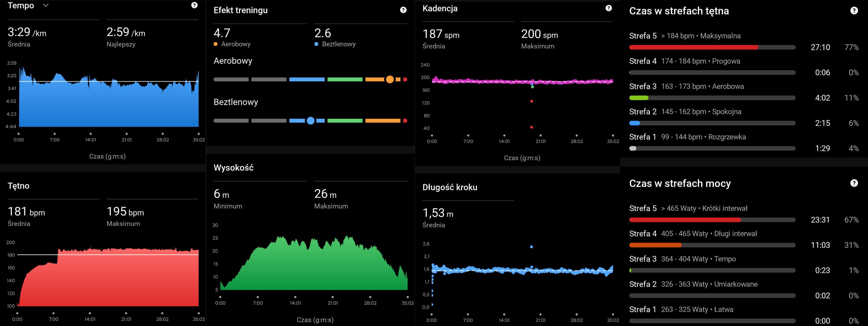868x326 pixels.
Task: Click the Efekt treningu help icon
Action: tap(403, 10)
